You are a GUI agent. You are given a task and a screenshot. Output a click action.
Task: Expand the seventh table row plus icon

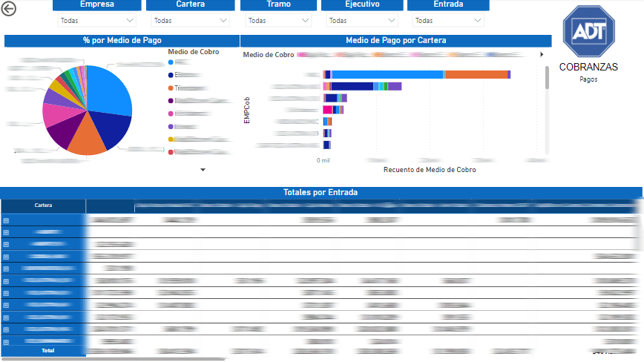6,294
